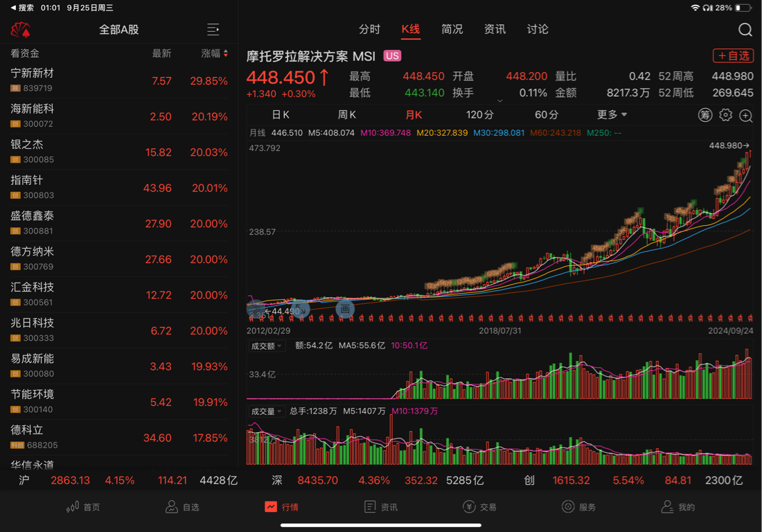This screenshot has height=532, width=762.
Task: Open 我的 in bottom navigation
Action: coord(677,507)
